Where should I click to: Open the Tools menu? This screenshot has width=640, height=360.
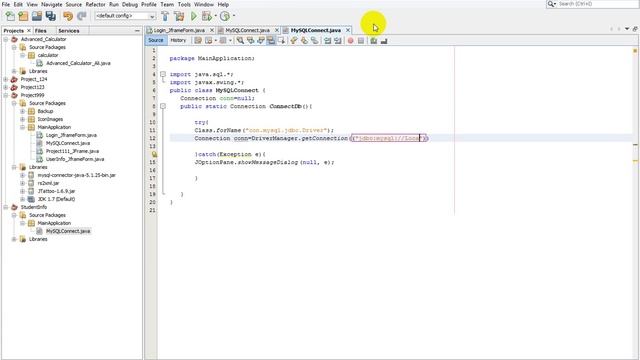click(184, 4)
